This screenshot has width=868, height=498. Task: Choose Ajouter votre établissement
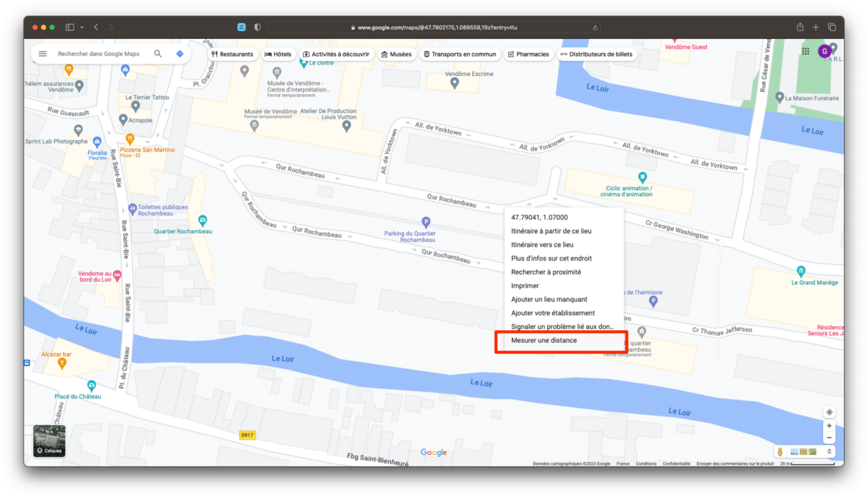pyautogui.click(x=553, y=313)
